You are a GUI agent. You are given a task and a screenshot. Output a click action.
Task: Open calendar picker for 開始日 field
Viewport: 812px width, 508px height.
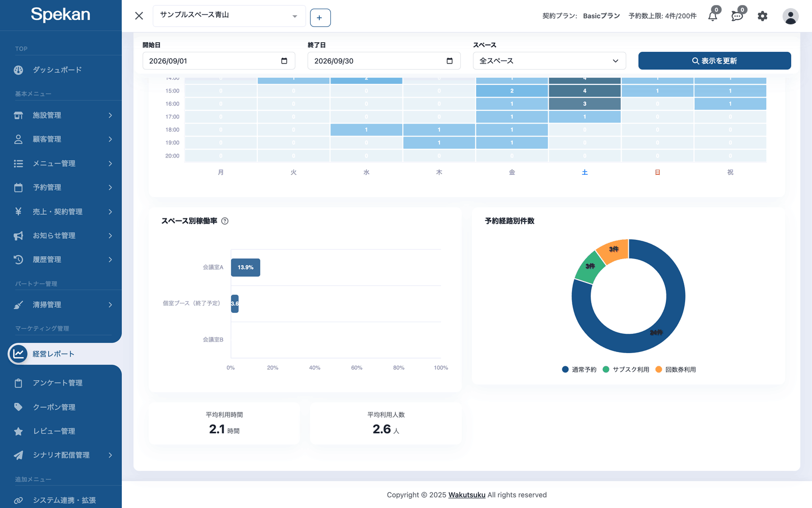click(284, 61)
